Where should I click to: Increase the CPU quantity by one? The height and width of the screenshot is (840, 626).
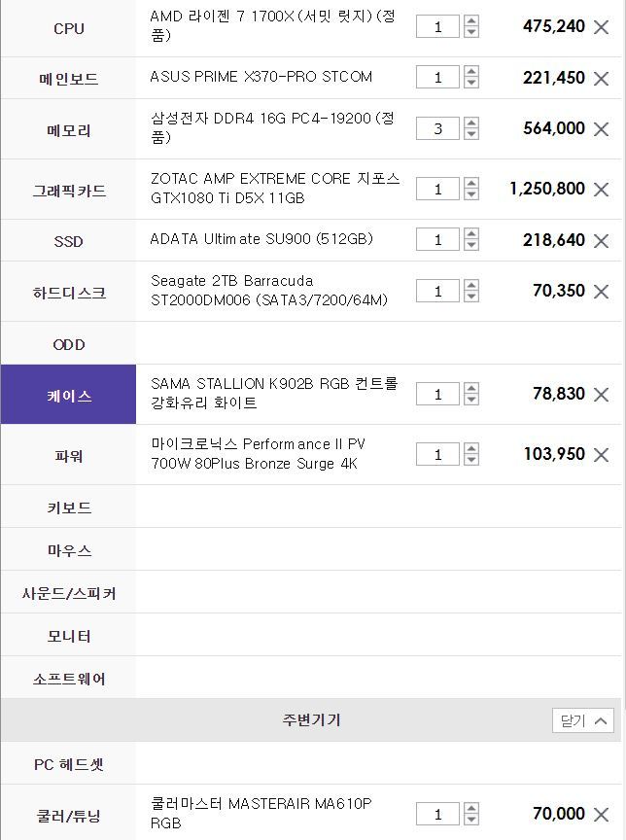click(x=471, y=21)
